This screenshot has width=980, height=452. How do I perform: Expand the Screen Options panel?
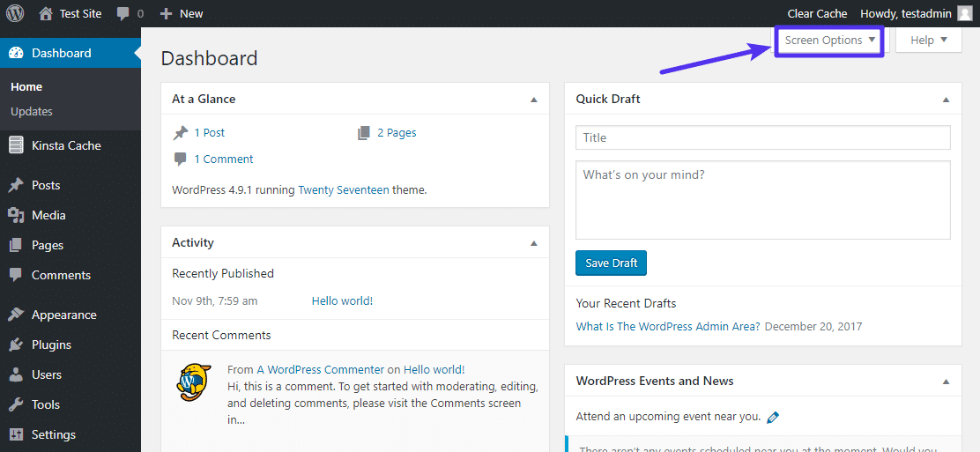829,41
